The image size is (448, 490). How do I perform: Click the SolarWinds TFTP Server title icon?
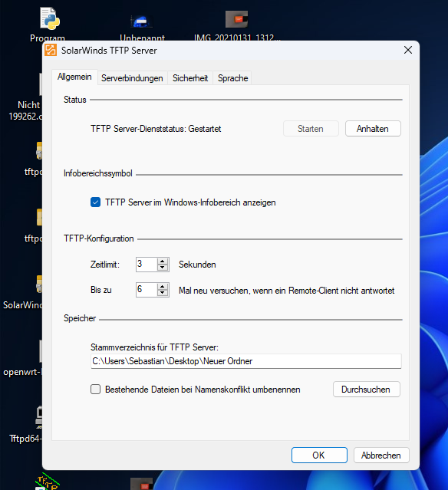pos(51,50)
